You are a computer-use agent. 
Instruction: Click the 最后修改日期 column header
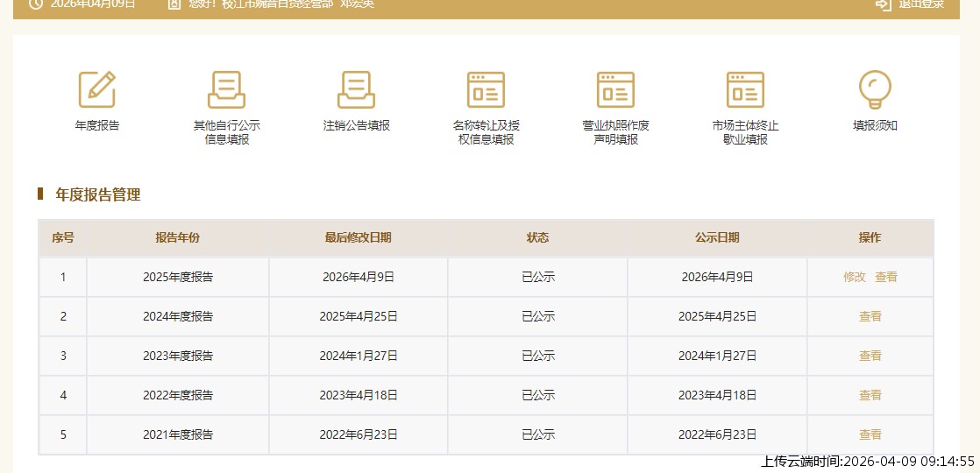(358, 237)
